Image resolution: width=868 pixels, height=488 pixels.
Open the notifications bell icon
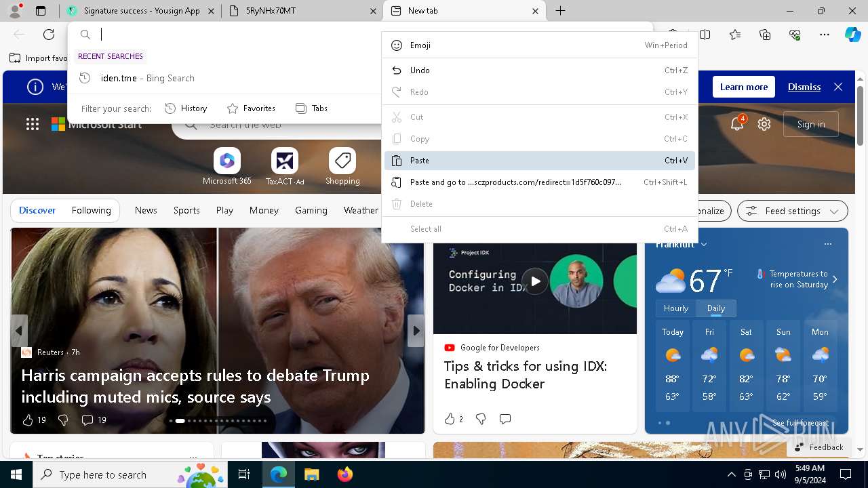pyautogui.click(x=737, y=124)
